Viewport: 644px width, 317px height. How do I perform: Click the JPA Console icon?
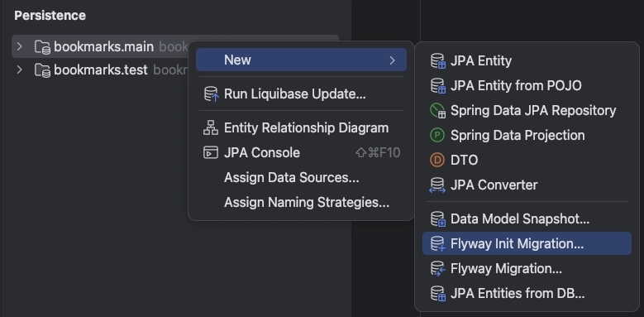(x=211, y=152)
